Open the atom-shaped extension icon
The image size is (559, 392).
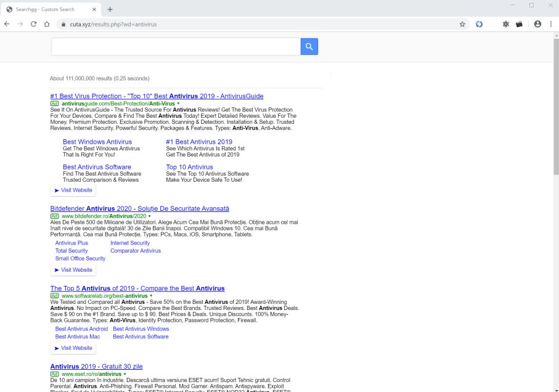[x=505, y=24]
